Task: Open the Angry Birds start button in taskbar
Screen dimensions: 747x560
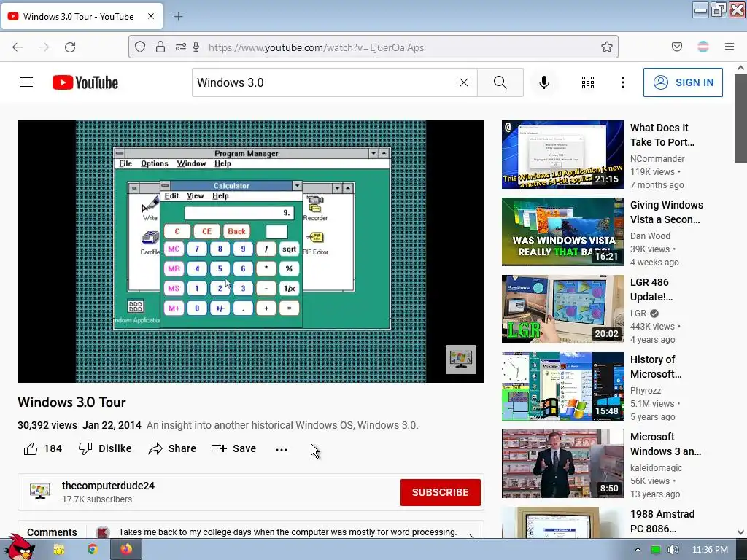Action: [18, 548]
